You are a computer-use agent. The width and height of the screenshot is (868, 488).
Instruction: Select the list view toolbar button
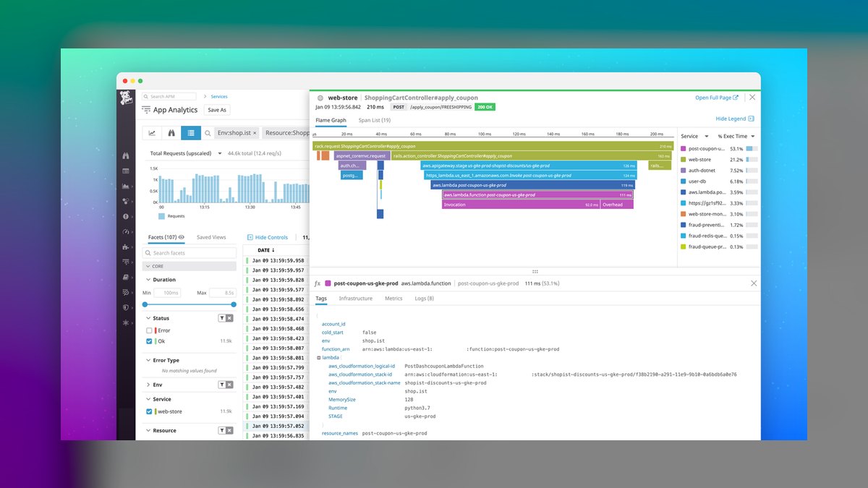coord(191,133)
